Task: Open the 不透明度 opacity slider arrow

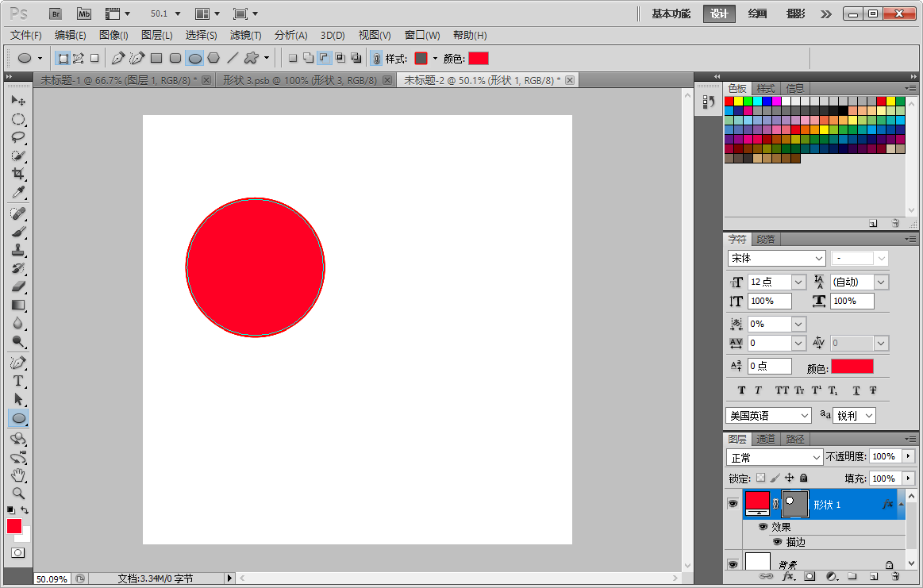Action: pyautogui.click(x=909, y=456)
